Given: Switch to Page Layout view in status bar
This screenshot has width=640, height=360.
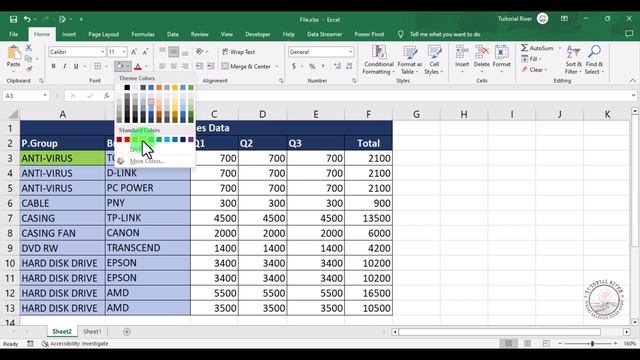Looking at the screenshot, I should [527, 344].
